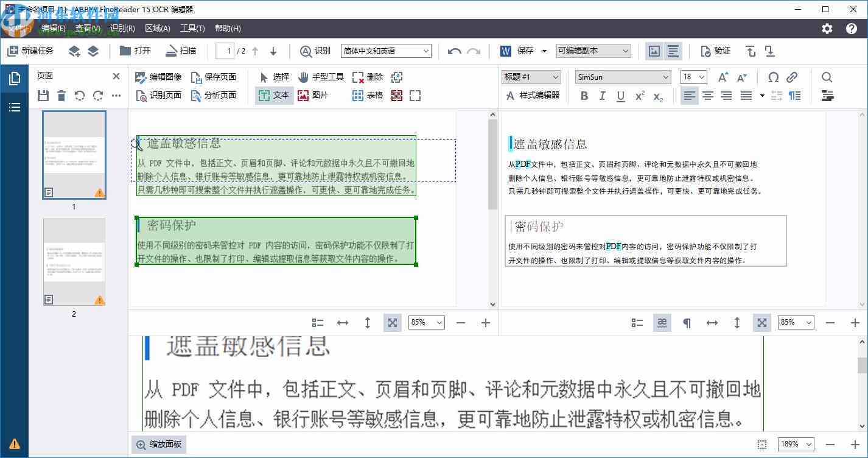
Task: Select page 2 thumbnail
Action: 74,262
